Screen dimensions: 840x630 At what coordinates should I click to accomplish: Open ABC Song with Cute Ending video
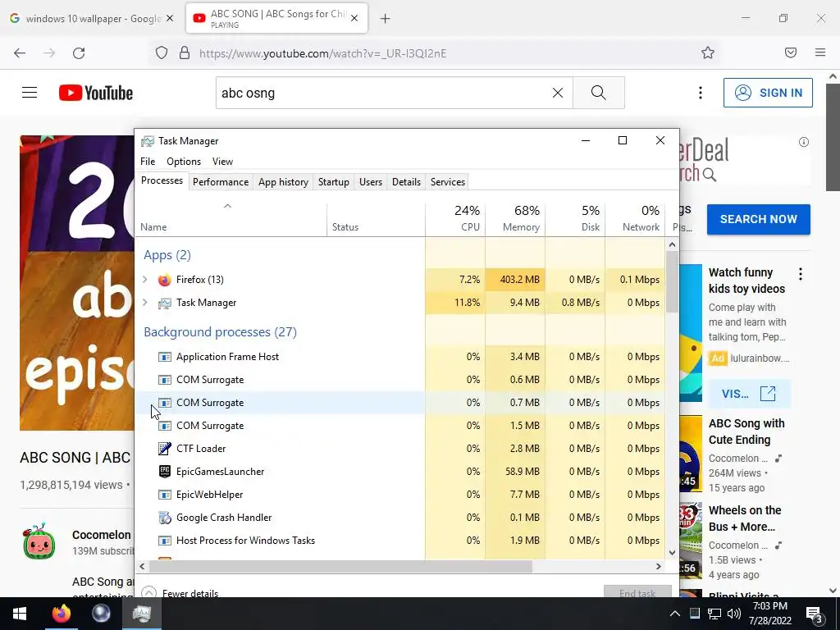tap(746, 431)
